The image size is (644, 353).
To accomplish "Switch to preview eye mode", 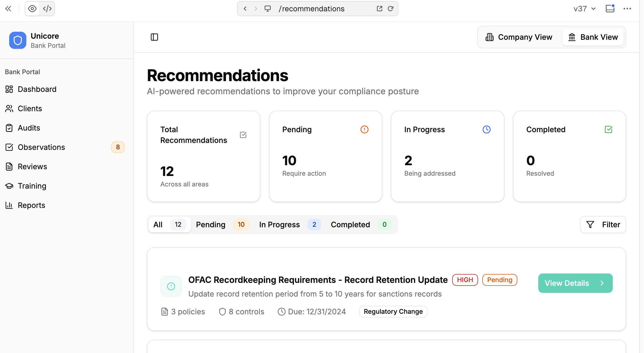I will point(32,9).
